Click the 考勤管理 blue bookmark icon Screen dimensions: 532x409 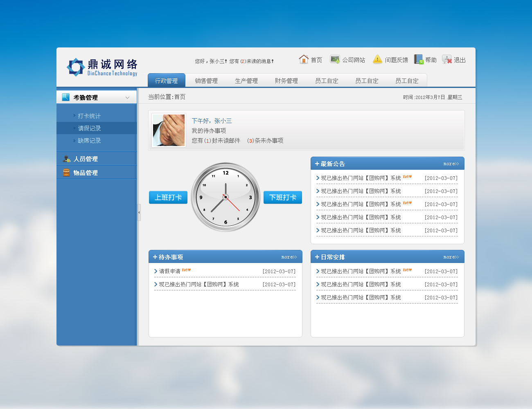pos(65,97)
